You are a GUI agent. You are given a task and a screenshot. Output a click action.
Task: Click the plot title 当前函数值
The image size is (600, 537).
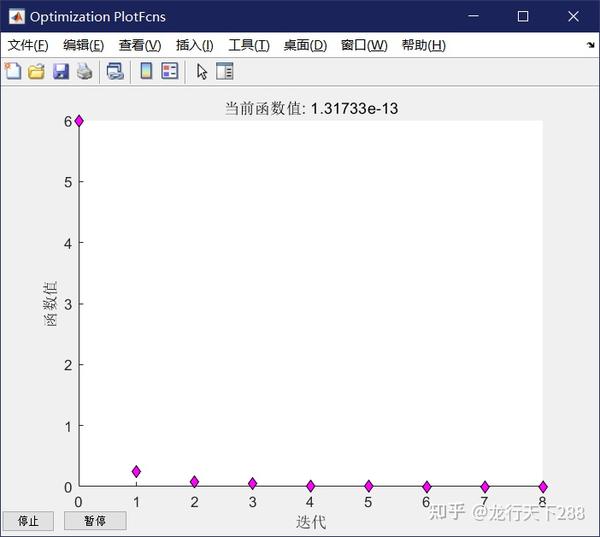point(311,109)
